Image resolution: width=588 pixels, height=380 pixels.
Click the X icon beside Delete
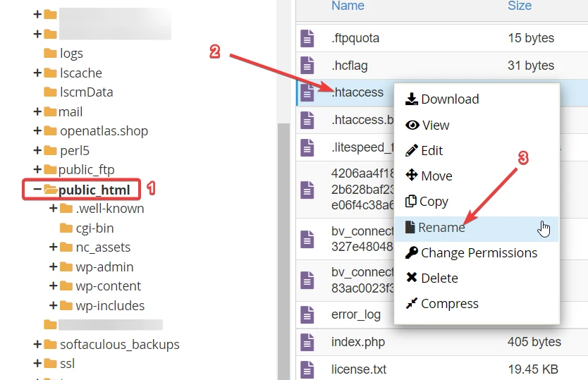(412, 278)
